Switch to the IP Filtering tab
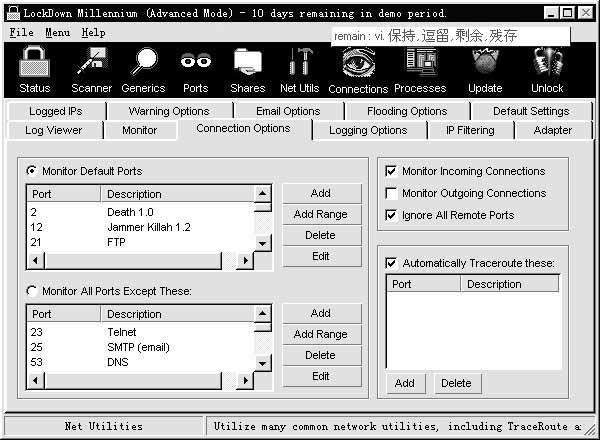Screen dimensions: 600x440 pos(470,130)
